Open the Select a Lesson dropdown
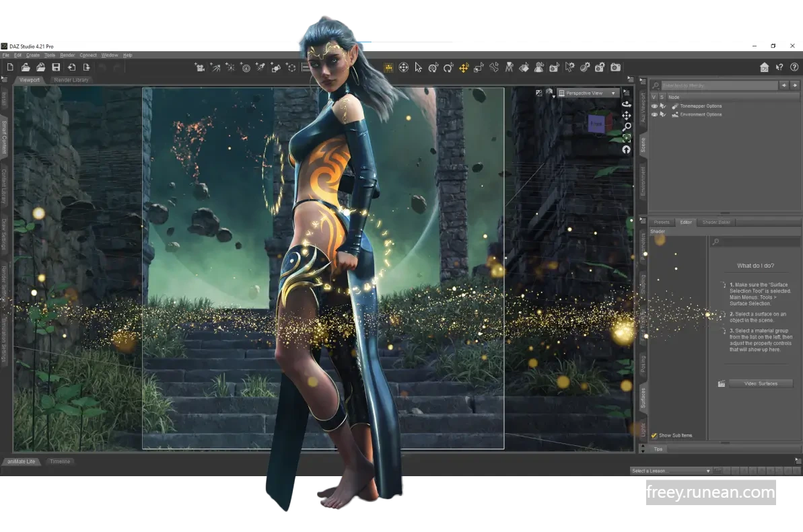The image size is (803, 532). point(670,471)
